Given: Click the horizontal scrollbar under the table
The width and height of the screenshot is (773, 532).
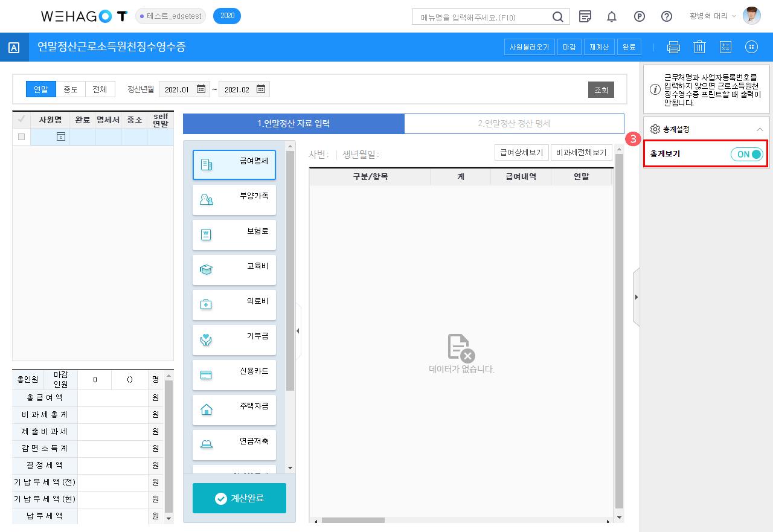Looking at the screenshot, I should [353, 520].
